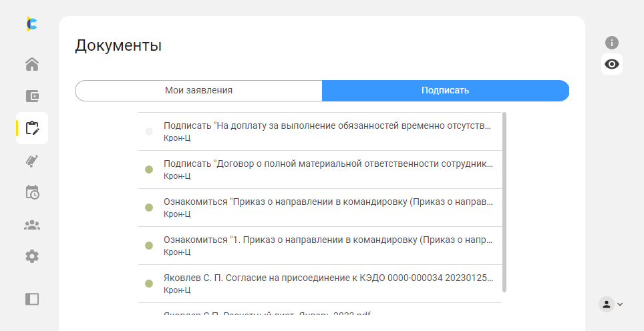Open the home page sidebar icon
Viewport: 644px width, 331px height.
tap(32, 65)
